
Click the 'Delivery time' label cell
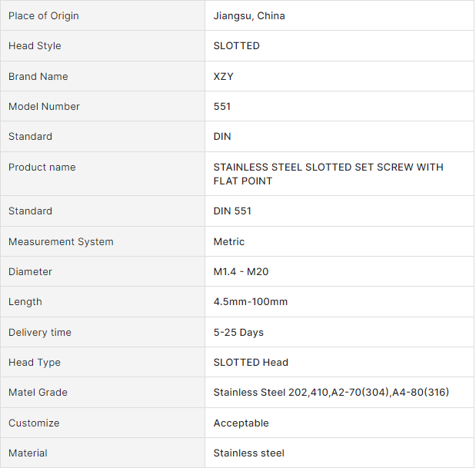point(40,333)
